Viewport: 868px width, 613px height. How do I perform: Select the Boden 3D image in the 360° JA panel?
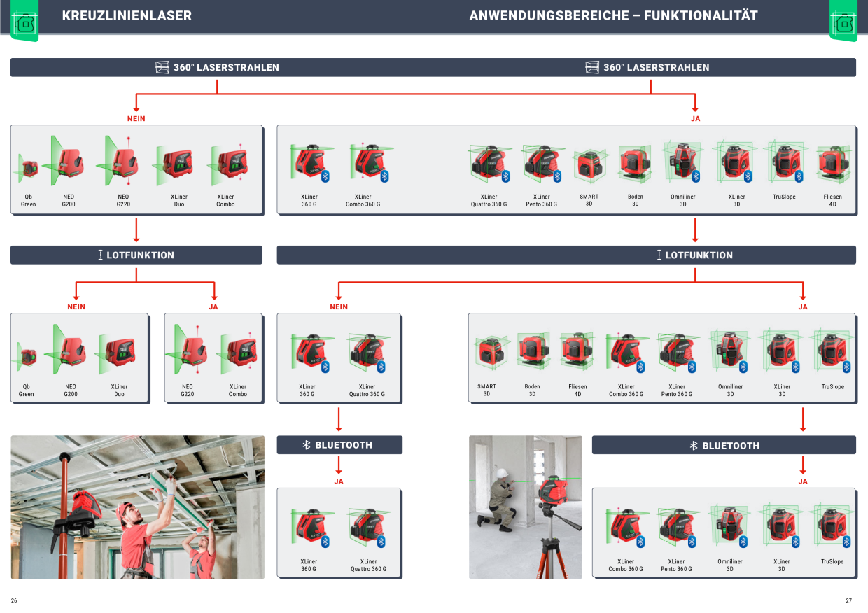pos(635,165)
